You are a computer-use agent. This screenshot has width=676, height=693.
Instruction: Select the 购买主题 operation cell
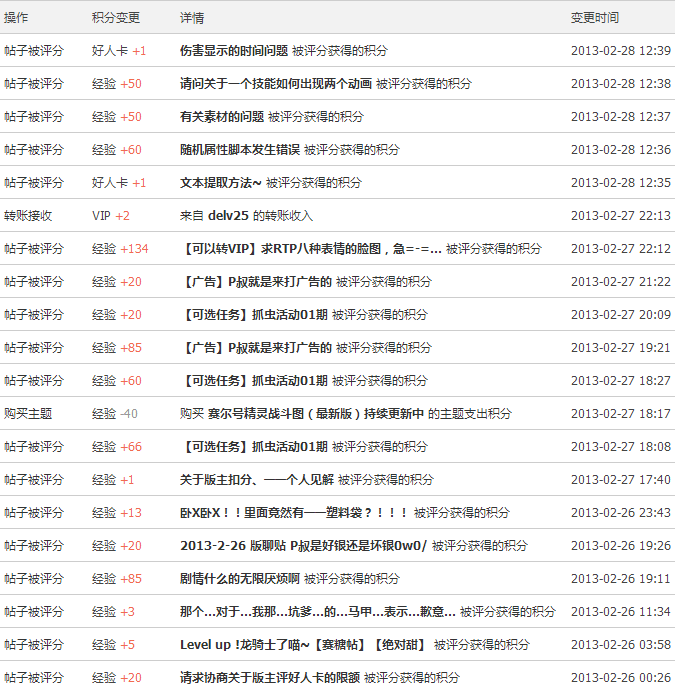28,414
